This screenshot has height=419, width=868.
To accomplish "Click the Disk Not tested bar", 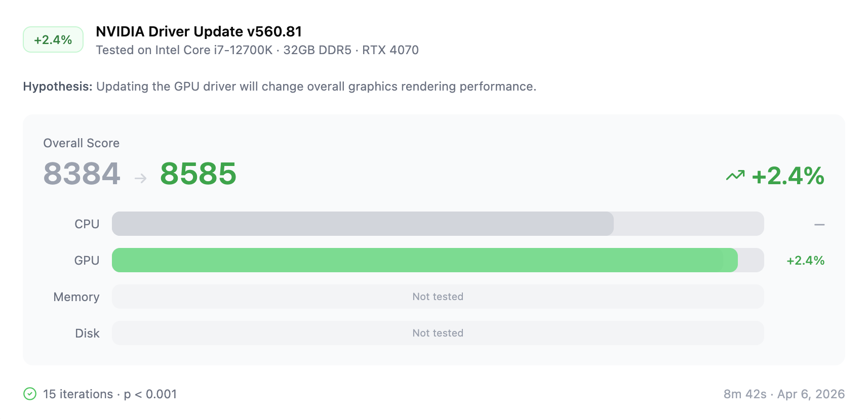I will coord(438,333).
